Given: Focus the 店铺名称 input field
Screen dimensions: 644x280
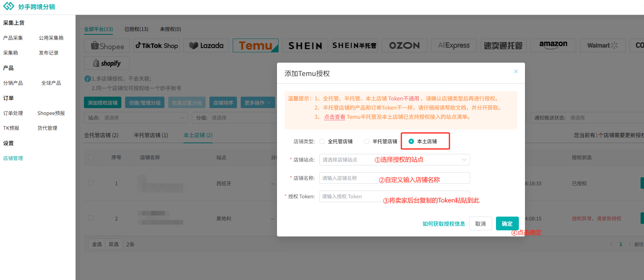Looking at the screenshot, I should coord(394,178).
